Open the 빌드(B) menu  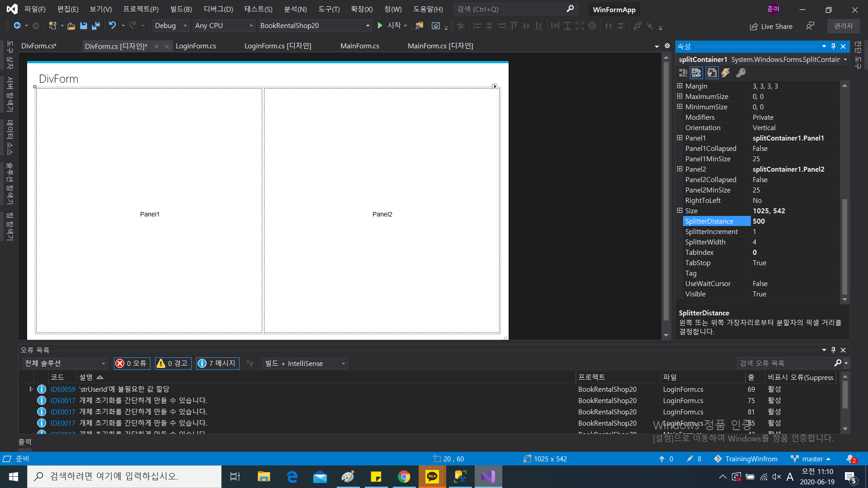point(181,9)
